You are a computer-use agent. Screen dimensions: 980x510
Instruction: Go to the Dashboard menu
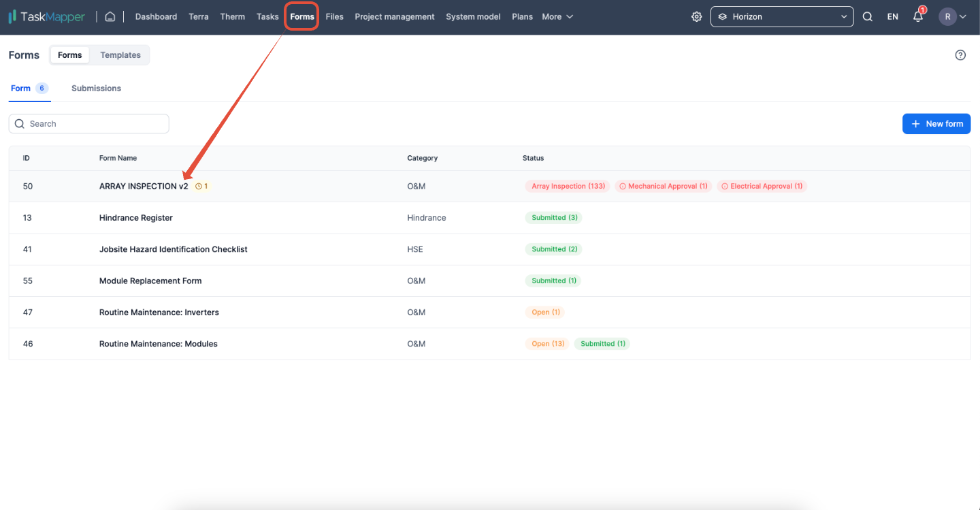pyautogui.click(x=156, y=17)
